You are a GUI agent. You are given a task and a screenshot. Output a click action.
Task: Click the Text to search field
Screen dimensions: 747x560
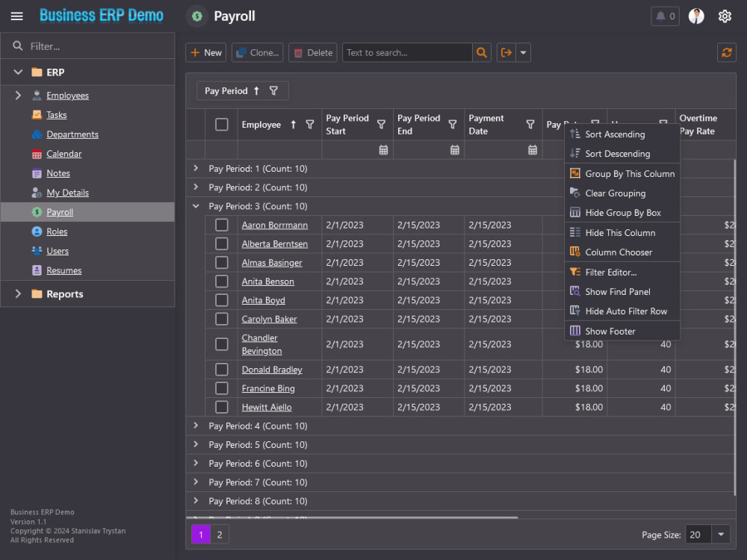(407, 52)
